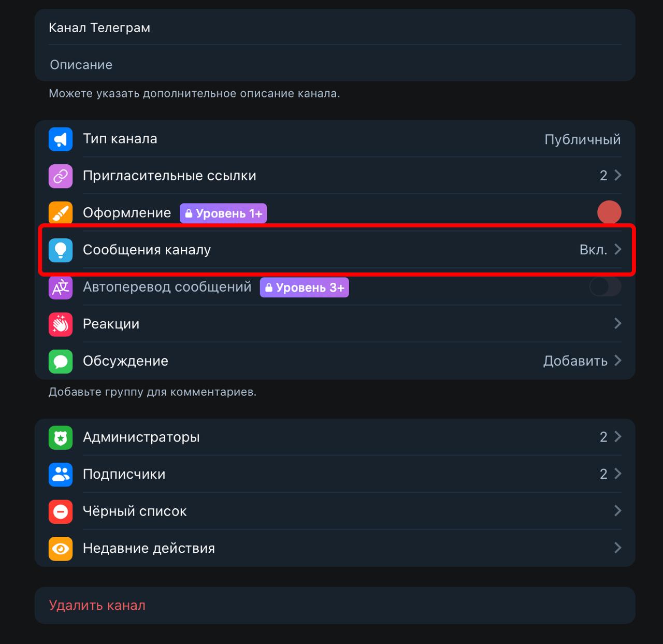Click the red clapping hands reactions icon
Screen dimensions: 663x644
coord(61,324)
